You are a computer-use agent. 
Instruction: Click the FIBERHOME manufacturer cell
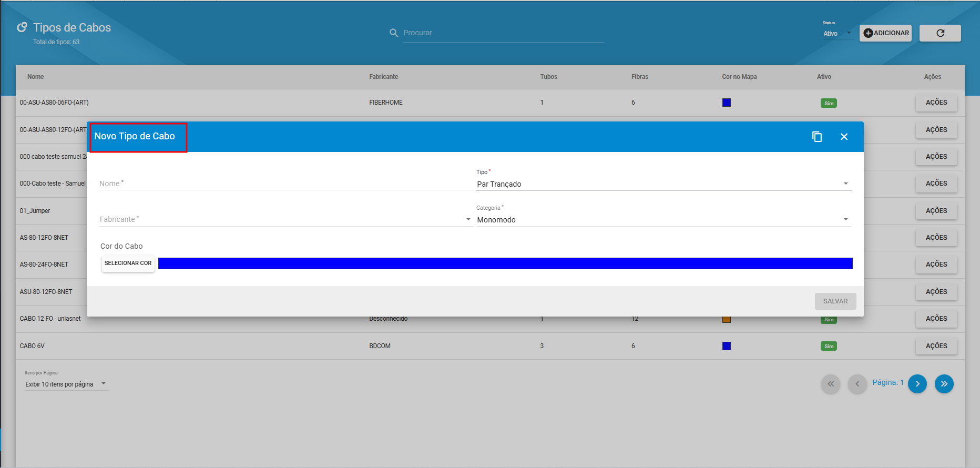coord(386,103)
